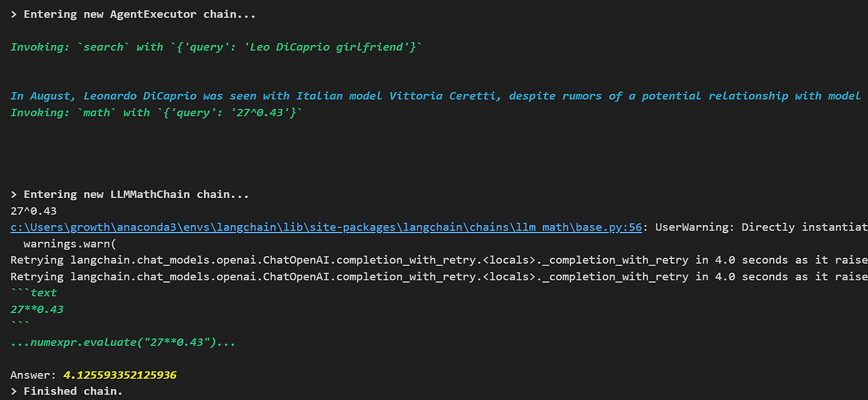Screen dimensions: 868x400
Task: Click the 'Finished chain.' line
Action: (73, 391)
